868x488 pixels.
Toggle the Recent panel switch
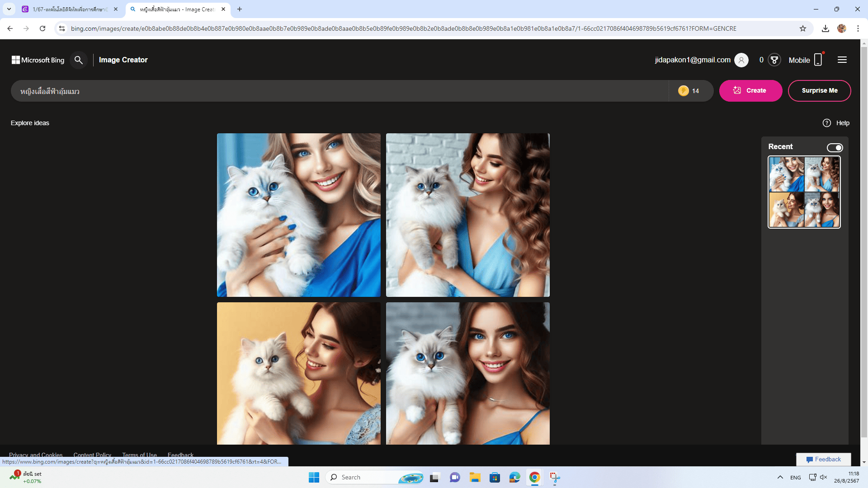(x=835, y=148)
